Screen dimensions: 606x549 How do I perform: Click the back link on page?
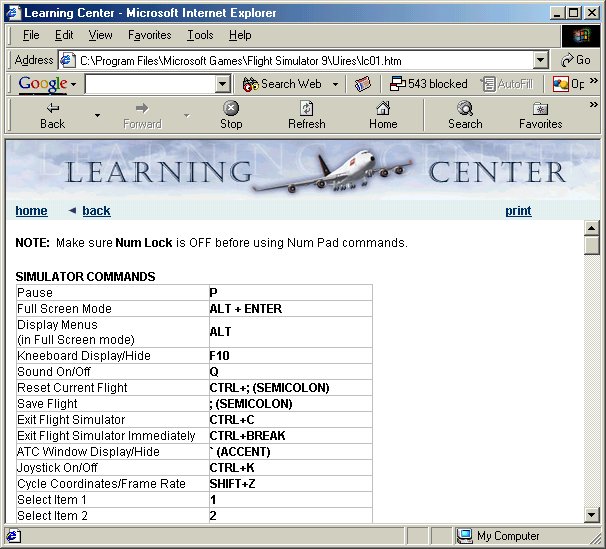pos(96,211)
